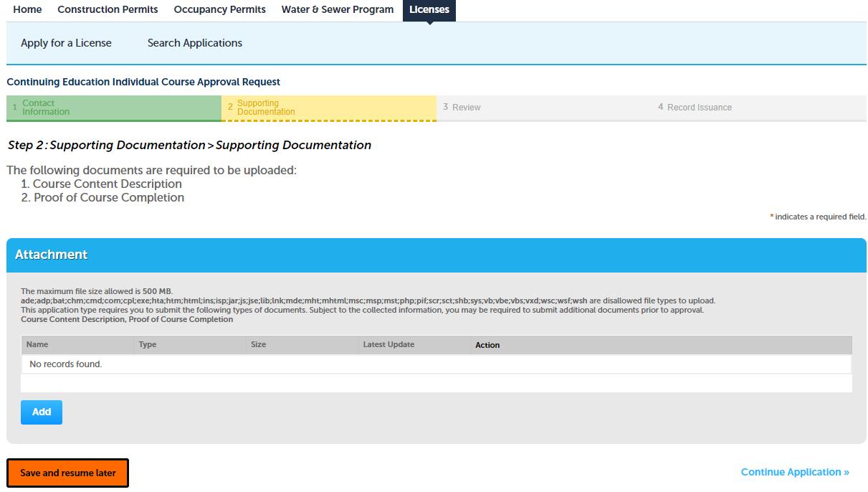The width and height of the screenshot is (868, 492).
Task: Click the Action column header
Action: (x=487, y=345)
